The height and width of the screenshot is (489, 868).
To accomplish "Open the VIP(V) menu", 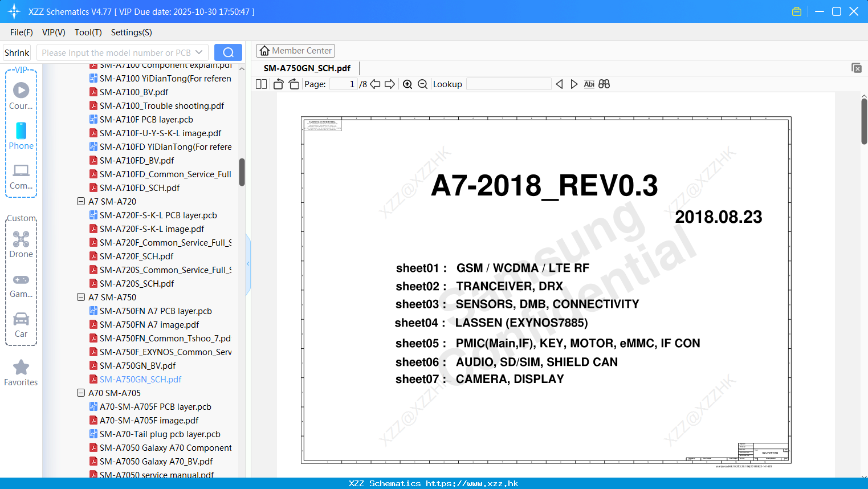I will pos(54,32).
